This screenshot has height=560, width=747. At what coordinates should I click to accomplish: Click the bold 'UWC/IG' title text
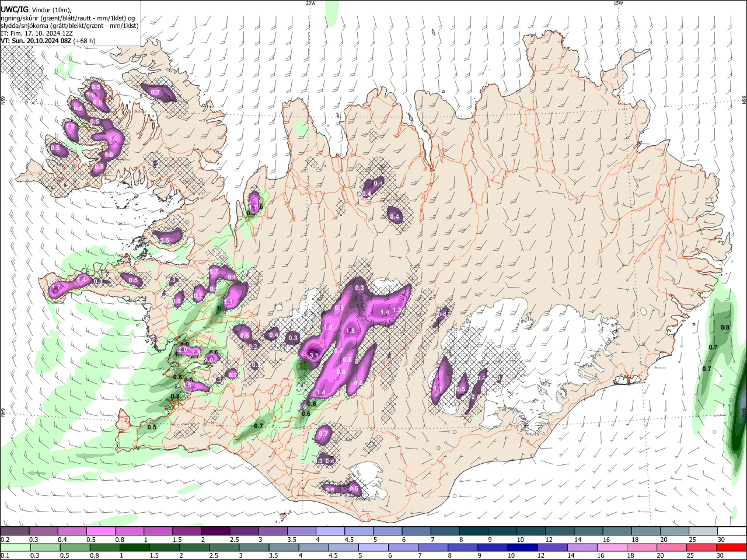point(14,9)
